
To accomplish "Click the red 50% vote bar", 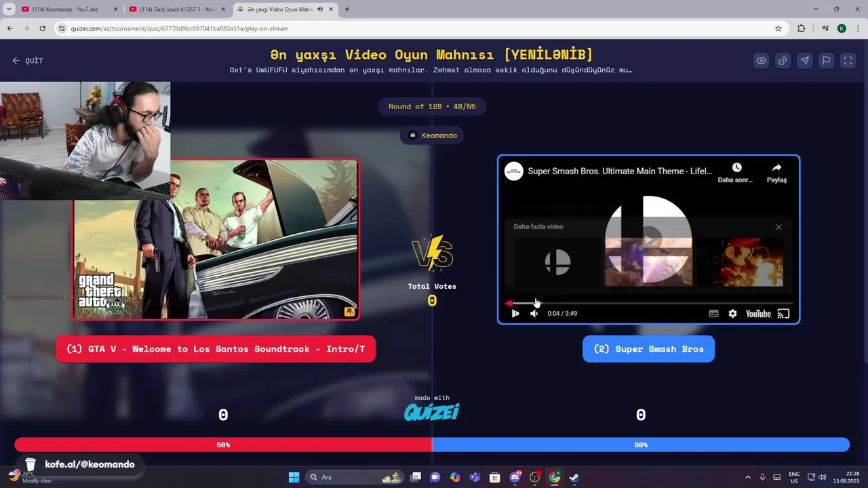I will (223, 445).
